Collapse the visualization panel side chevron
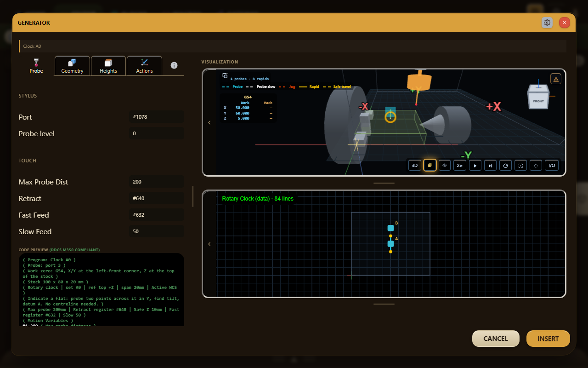 pyautogui.click(x=209, y=122)
